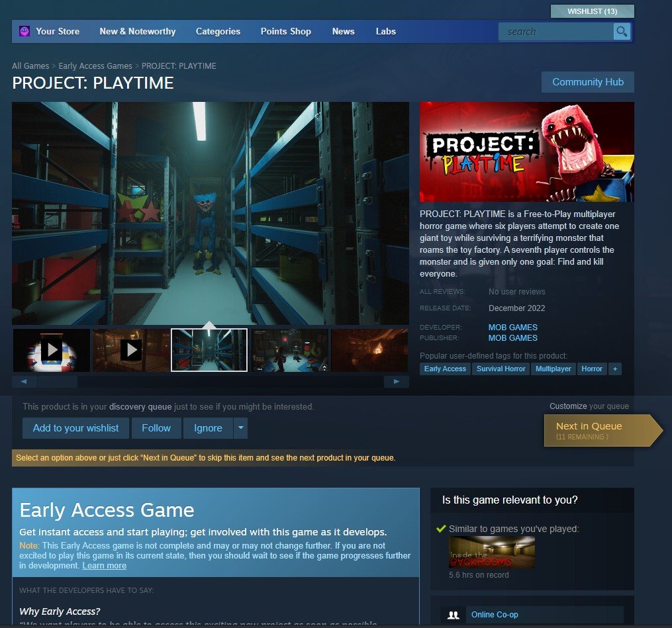Open the Labs tab

(386, 31)
